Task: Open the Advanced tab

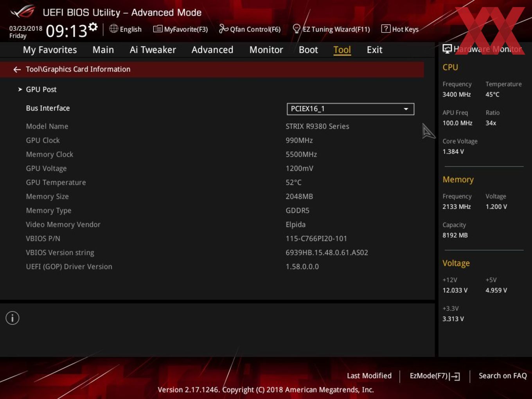Action: click(212, 50)
